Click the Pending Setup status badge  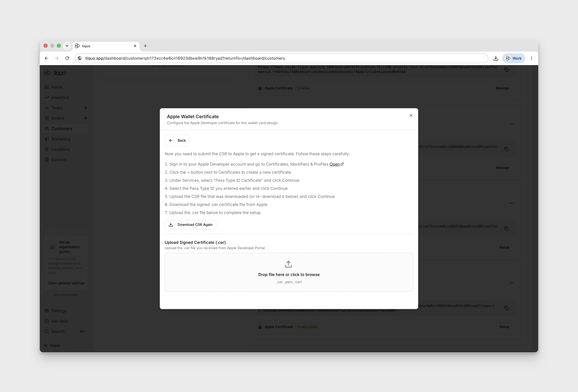[x=307, y=327]
